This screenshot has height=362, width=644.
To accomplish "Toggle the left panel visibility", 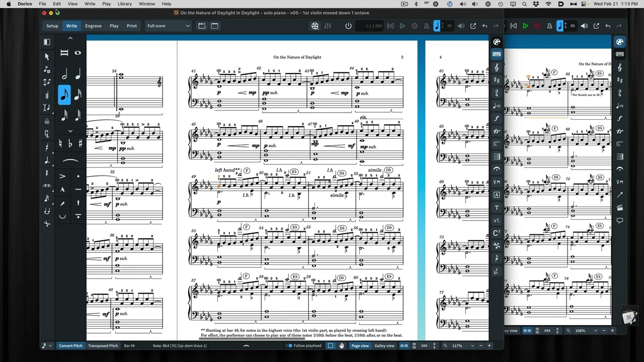I will (47, 42).
